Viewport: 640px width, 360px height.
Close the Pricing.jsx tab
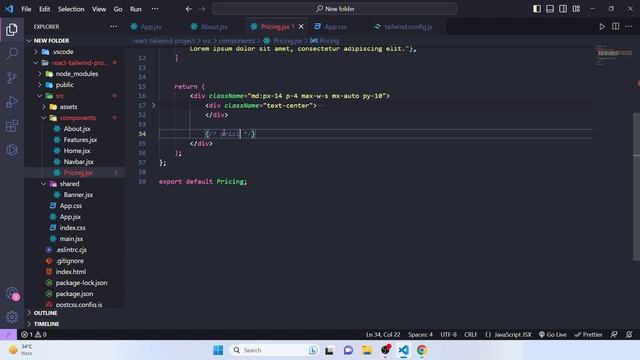[301, 27]
